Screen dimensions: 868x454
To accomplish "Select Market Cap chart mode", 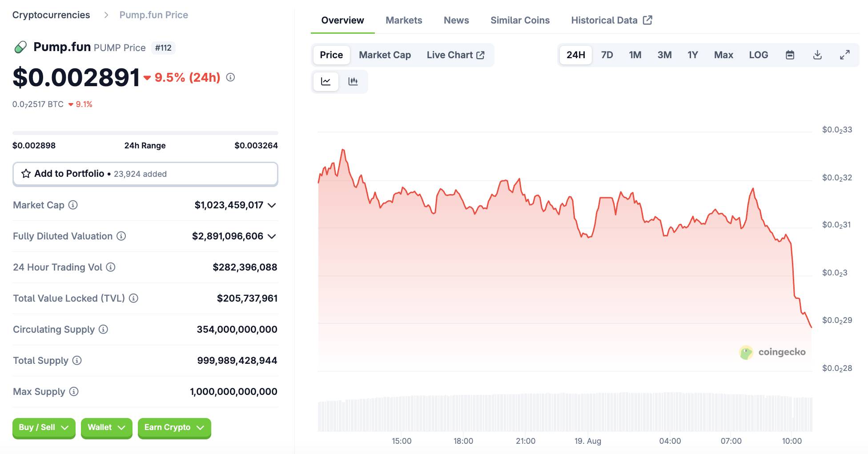I will click(385, 55).
